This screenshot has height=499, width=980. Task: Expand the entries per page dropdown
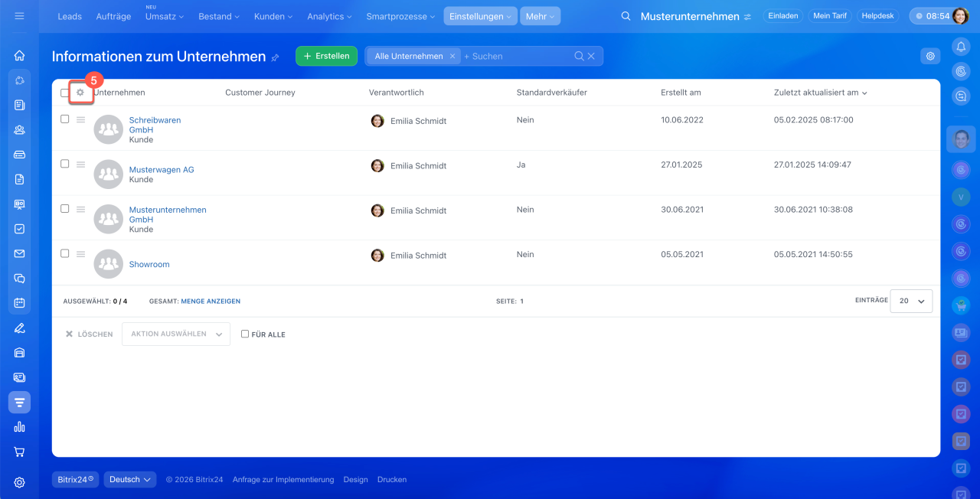tap(911, 302)
